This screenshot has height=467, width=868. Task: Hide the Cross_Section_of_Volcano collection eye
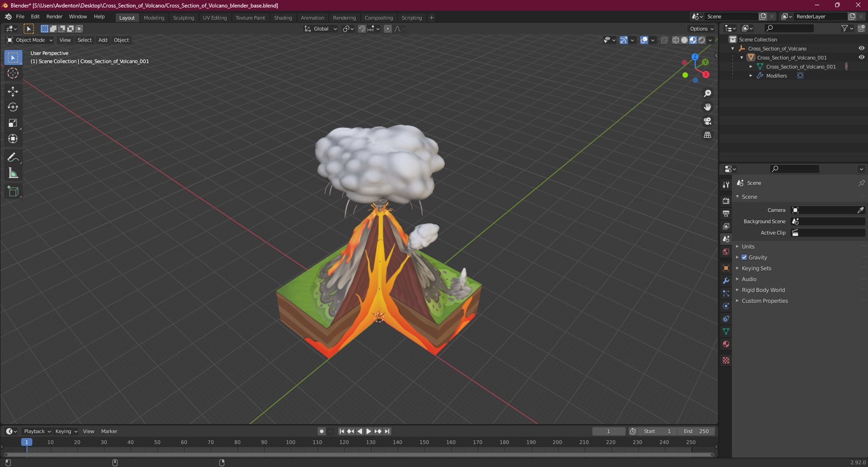(x=861, y=48)
